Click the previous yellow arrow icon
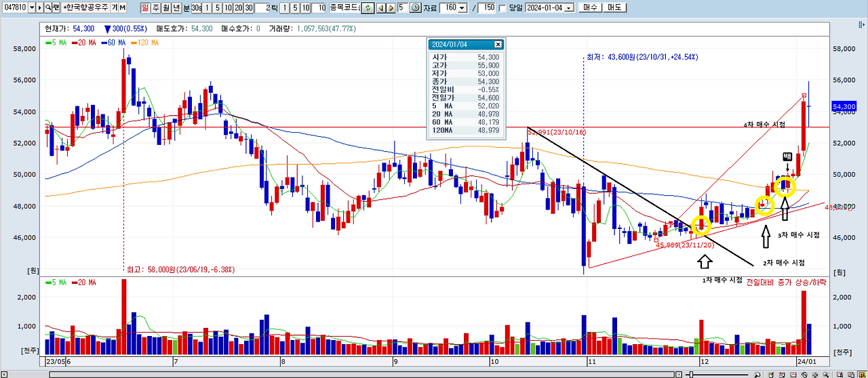This screenshot has width=868, height=378. (381, 7)
